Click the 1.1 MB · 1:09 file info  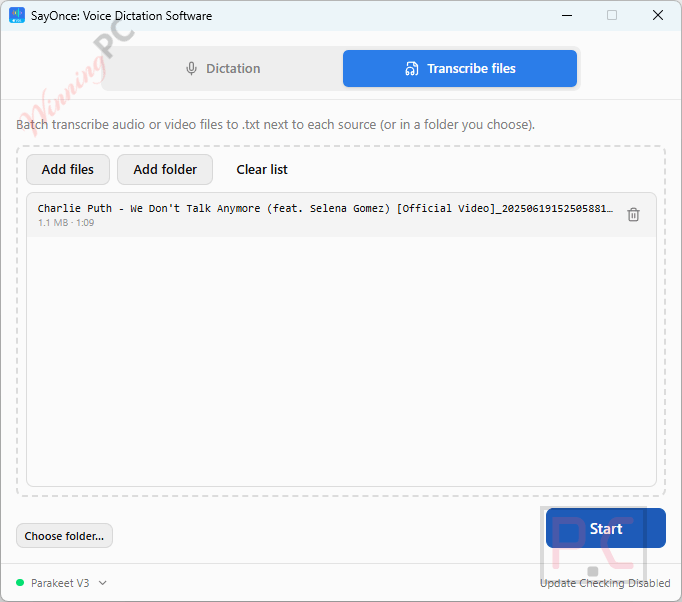(66, 223)
